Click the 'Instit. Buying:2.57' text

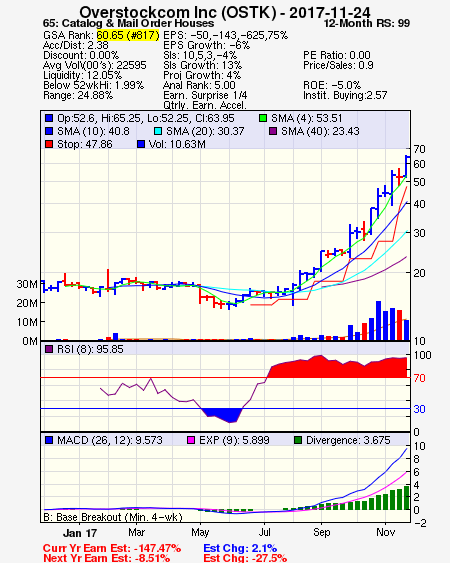(x=345, y=96)
